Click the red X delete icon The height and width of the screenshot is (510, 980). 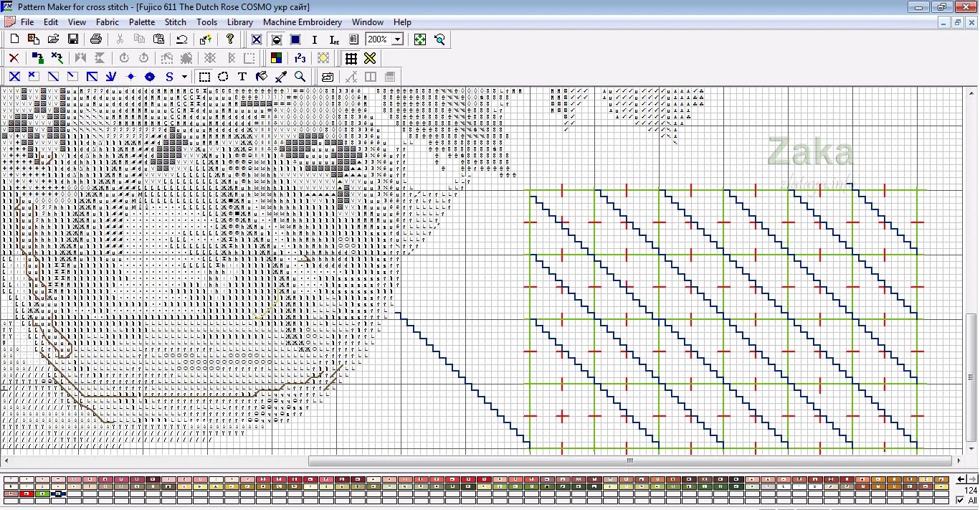coord(14,58)
